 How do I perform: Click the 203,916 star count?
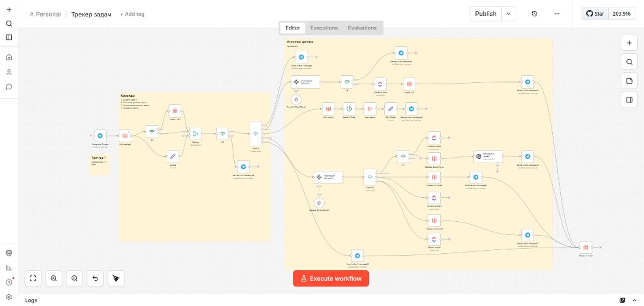621,14
